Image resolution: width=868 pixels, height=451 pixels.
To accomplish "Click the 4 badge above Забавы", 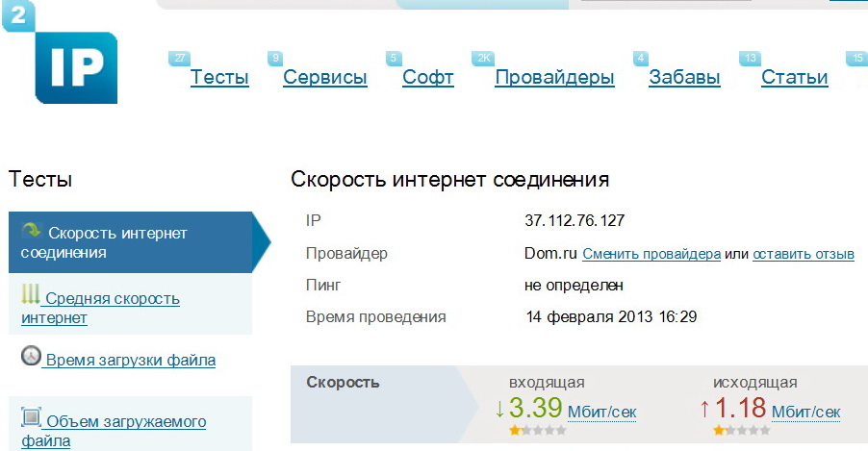I will (x=641, y=58).
